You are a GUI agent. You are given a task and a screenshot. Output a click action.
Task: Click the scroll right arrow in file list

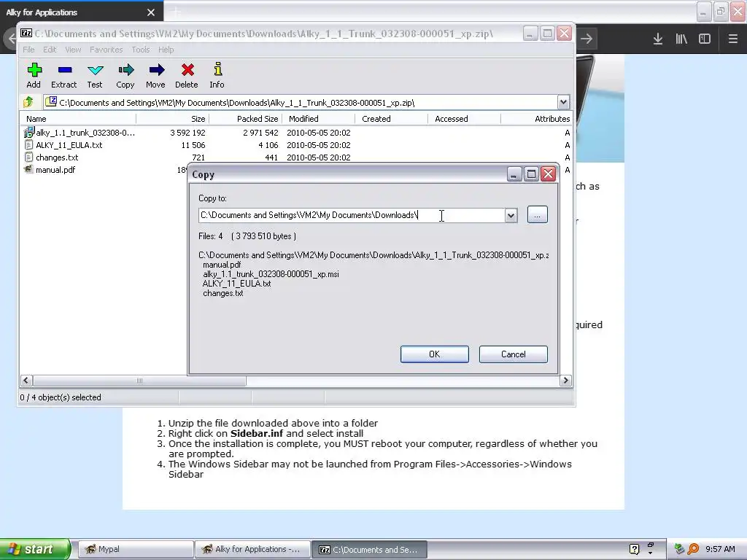click(565, 381)
